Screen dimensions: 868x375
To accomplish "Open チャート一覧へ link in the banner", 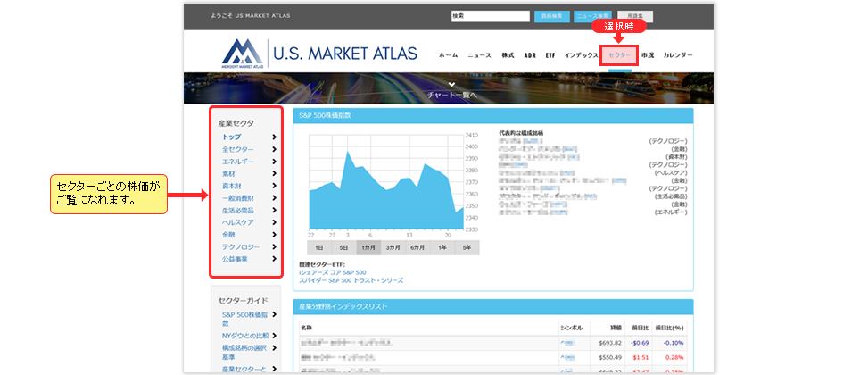I will [x=451, y=95].
